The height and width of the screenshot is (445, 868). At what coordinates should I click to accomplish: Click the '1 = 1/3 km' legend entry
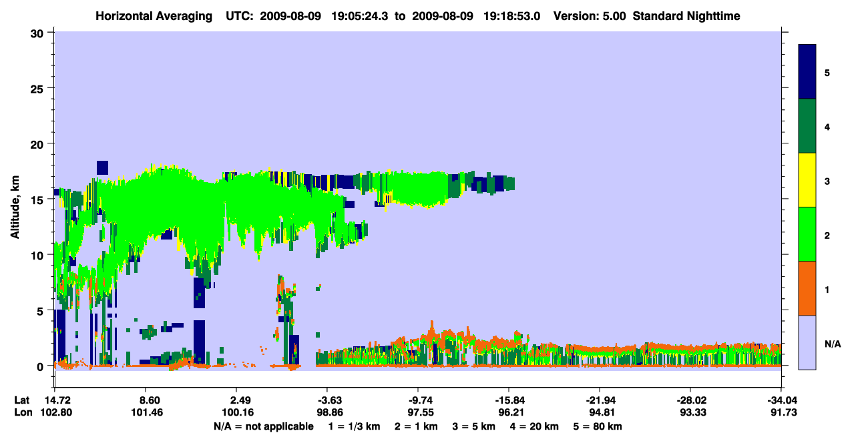coord(355,426)
